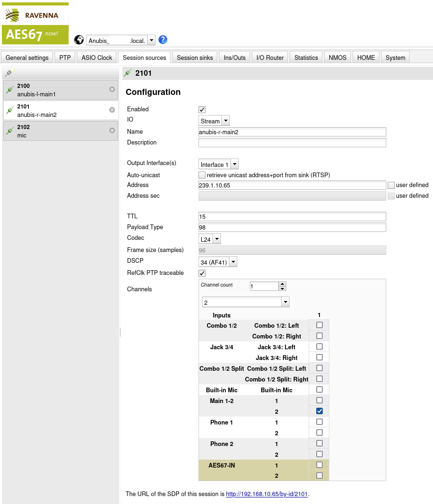Open the channel selection dropdown showing 2

(246, 302)
